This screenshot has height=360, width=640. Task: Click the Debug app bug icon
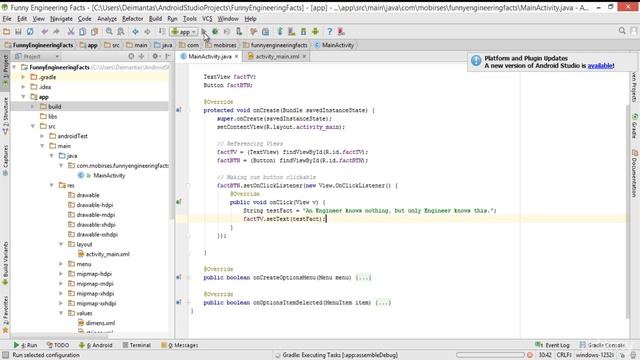pyautogui.click(x=215, y=31)
